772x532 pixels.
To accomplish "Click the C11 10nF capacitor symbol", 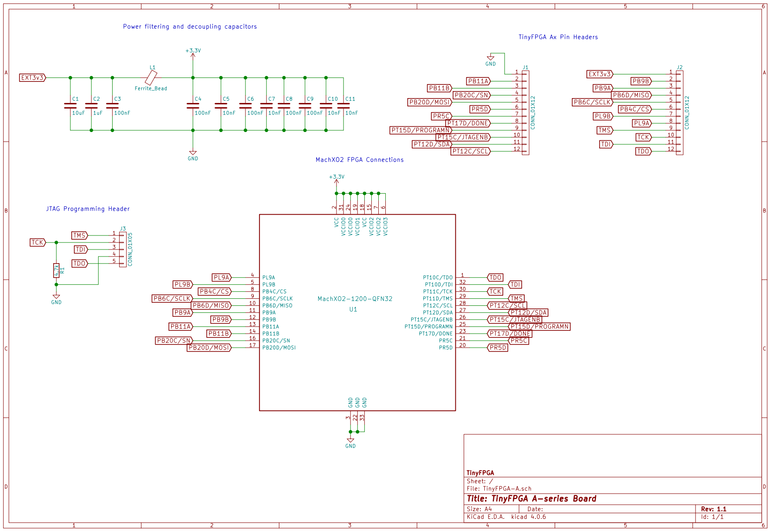I will pyautogui.click(x=343, y=106).
